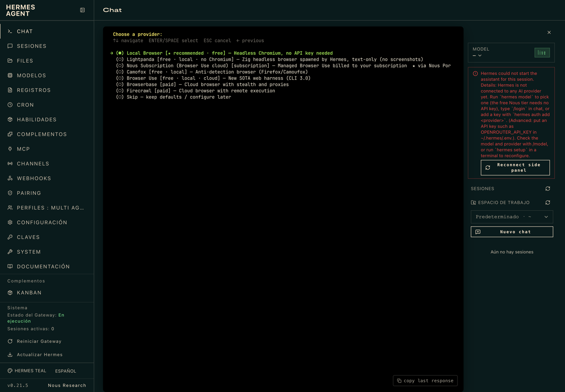Click the Kanban package icon

(x=10, y=293)
